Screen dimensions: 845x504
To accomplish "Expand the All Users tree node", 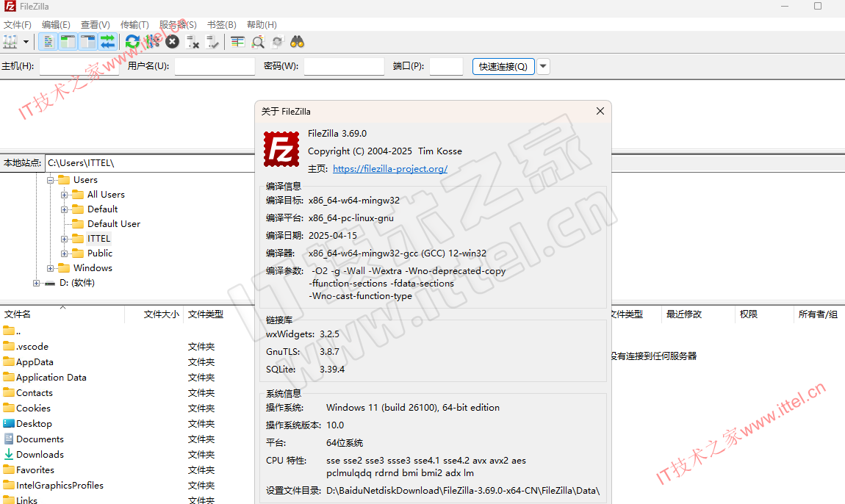I will (64, 195).
